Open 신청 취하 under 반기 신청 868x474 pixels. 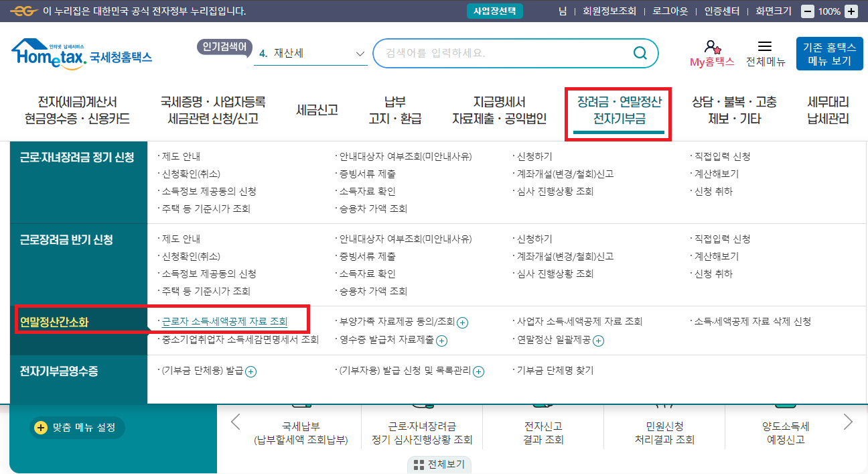tap(714, 274)
